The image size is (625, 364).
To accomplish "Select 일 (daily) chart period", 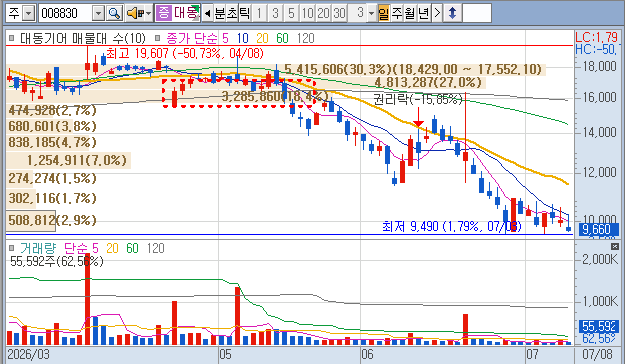I will point(383,13).
